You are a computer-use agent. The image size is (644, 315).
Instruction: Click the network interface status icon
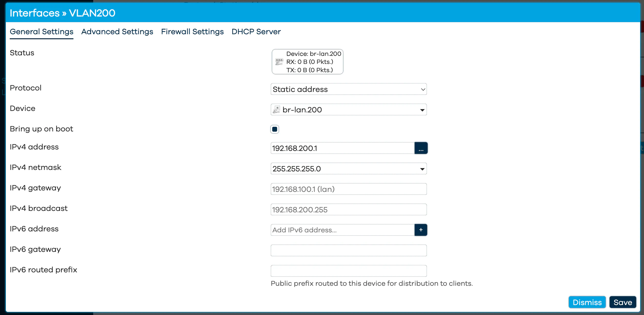coord(279,62)
